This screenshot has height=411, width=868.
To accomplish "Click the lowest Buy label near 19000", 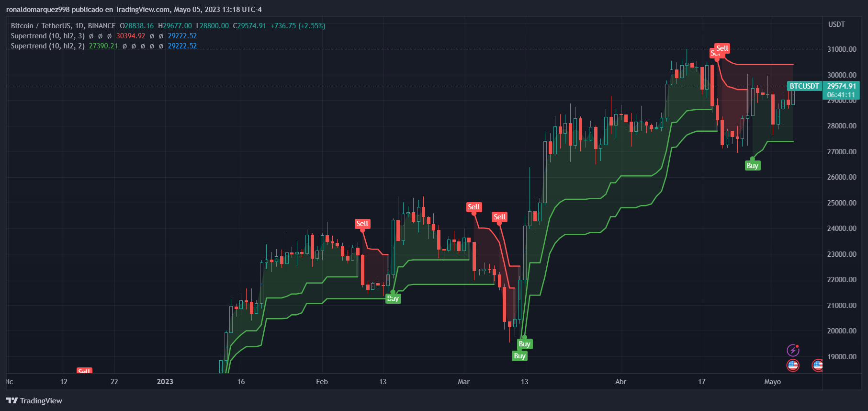I will pos(519,356).
